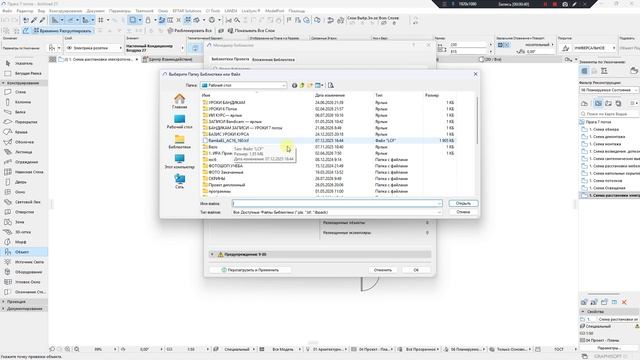This screenshot has width=640, height=360.
Task: Expand the file name history dropdown arrow
Action: 439,204
